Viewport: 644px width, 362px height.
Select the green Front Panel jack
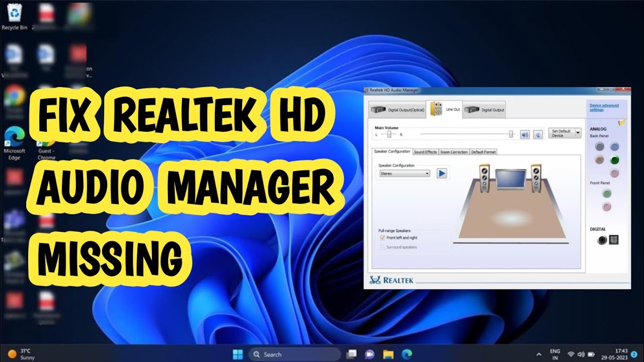(x=607, y=194)
